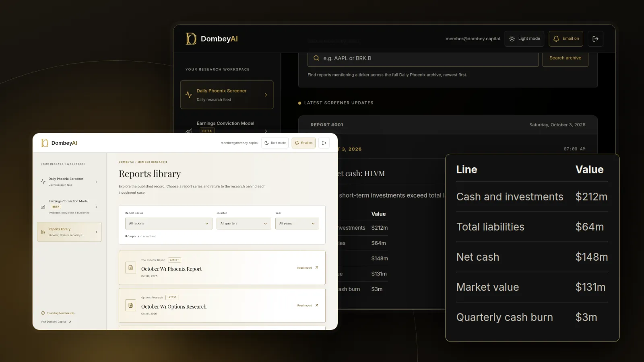644x362 pixels.
Task: Click the member@dombey.capital text in the dark window
Action: click(473, 39)
